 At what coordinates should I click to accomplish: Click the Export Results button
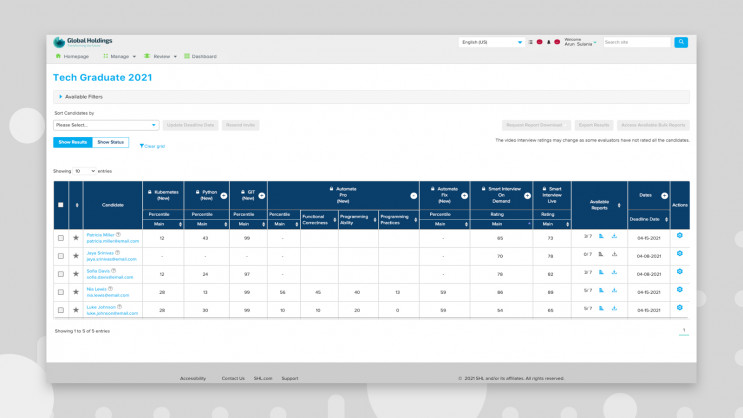tap(594, 125)
